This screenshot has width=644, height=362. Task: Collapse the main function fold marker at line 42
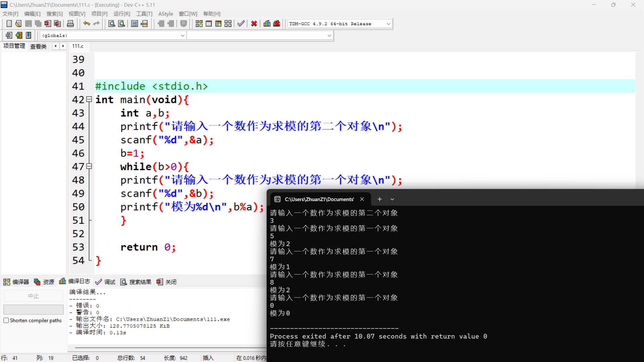point(89,99)
